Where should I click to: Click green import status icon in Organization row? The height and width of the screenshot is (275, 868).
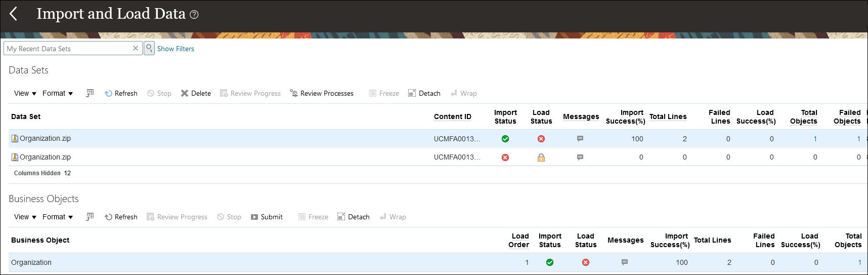click(x=549, y=262)
